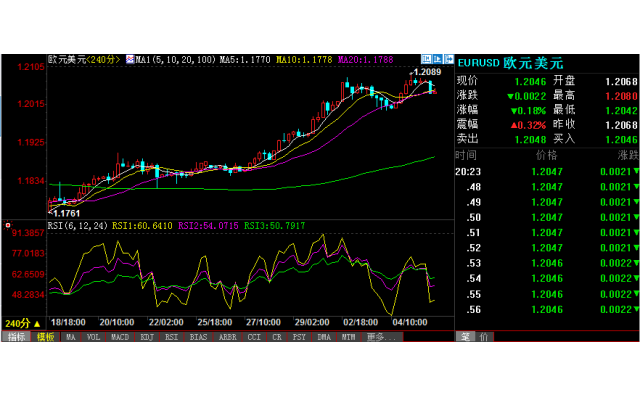Select the VOL indicator tab
640x397 pixels.
click(93, 337)
